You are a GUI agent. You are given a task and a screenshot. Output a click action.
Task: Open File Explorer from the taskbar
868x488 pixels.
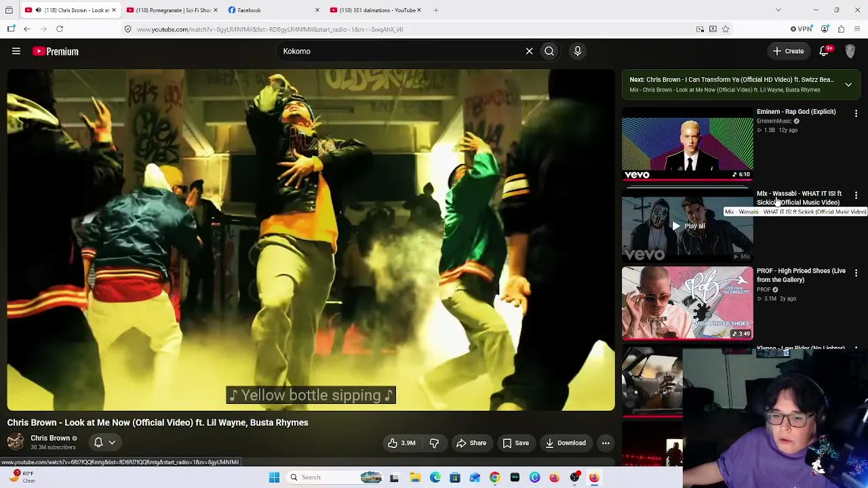pos(415,477)
